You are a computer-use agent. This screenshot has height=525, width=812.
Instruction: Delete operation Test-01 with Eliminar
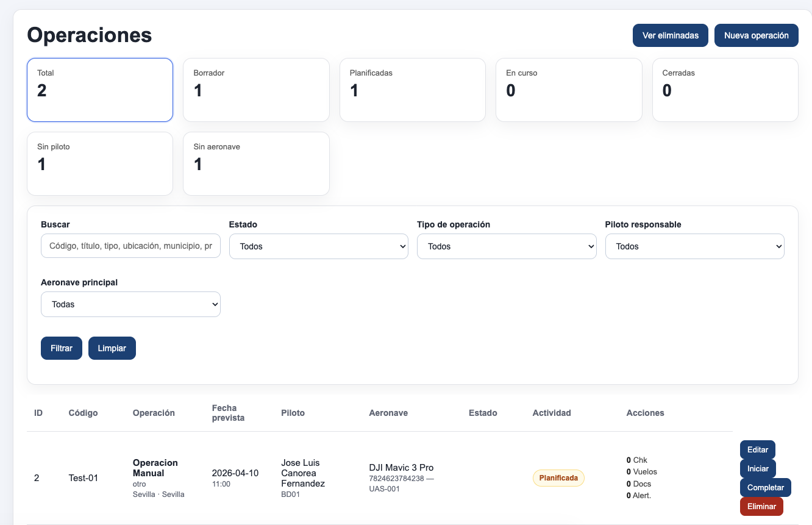coord(761,506)
